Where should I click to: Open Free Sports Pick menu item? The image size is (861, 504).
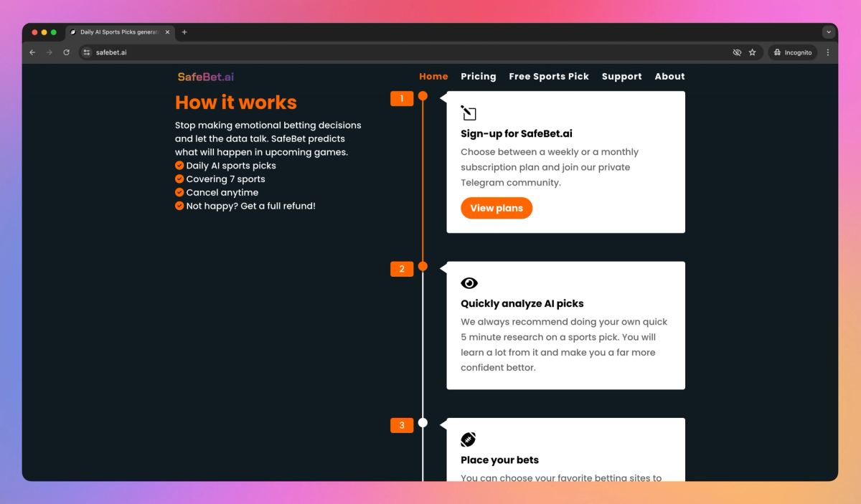point(549,77)
